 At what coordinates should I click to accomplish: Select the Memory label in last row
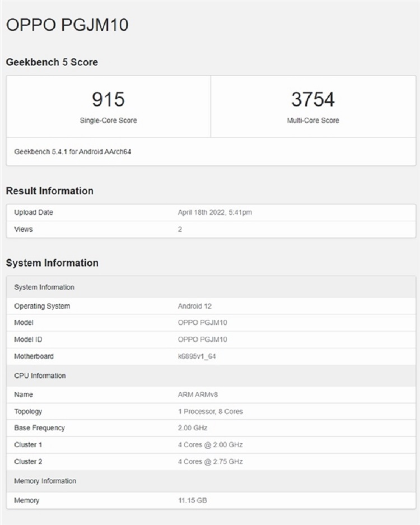coord(26,500)
